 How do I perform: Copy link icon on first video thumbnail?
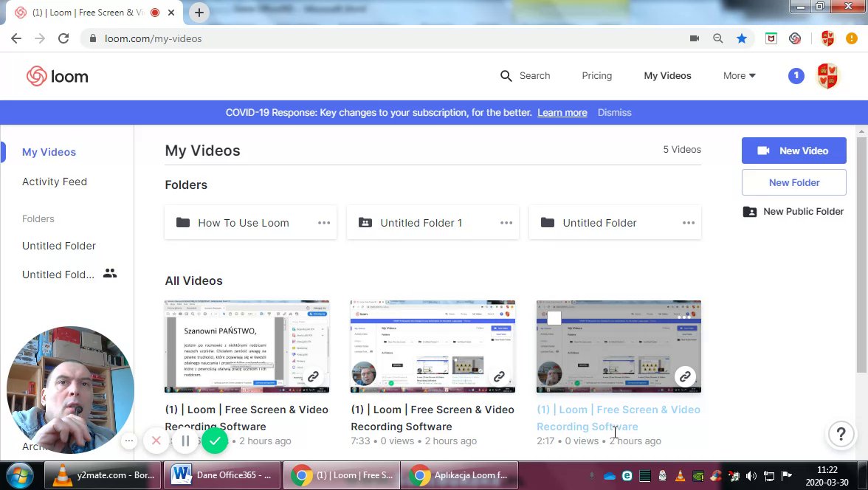click(313, 376)
